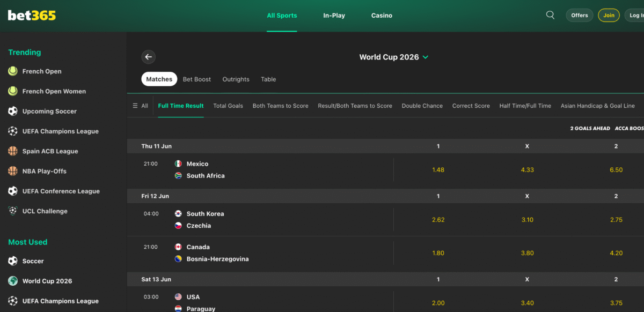This screenshot has width=644, height=312.
Task: Switch to the In-Play tab
Action: tap(334, 16)
